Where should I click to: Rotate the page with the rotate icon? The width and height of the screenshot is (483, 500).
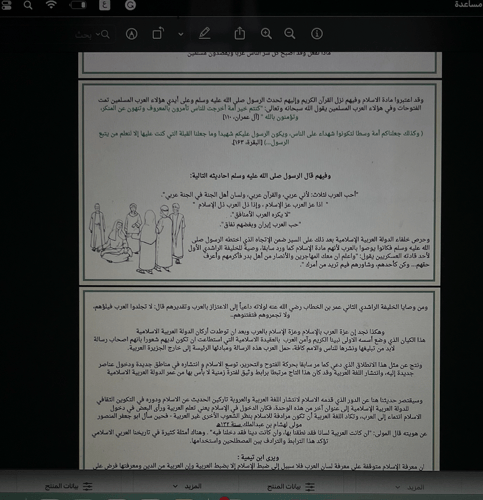[x=158, y=34]
